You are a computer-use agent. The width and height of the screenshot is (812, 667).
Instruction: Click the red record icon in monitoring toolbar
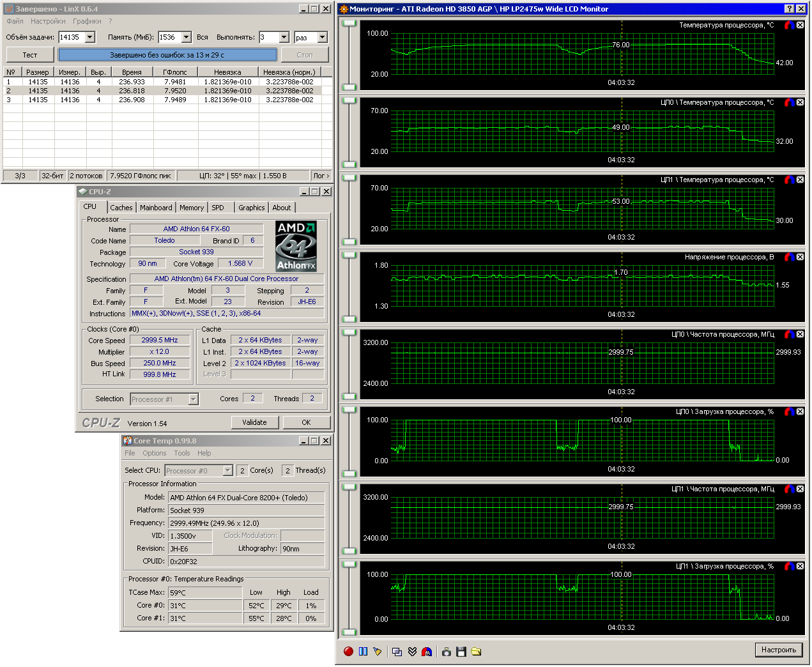point(348,652)
